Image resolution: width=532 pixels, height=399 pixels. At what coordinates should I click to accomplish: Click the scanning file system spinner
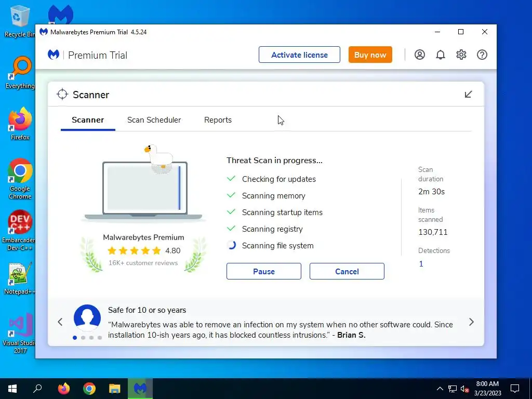pos(231,245)
